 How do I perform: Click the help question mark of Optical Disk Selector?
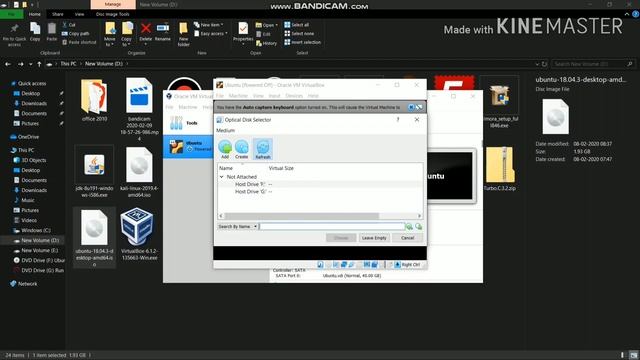398,120
